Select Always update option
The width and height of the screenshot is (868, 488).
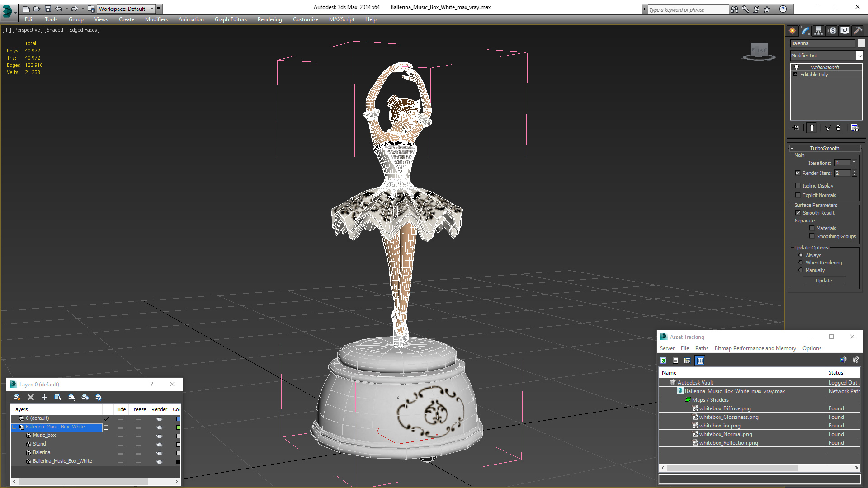click(x=801, y=255)
